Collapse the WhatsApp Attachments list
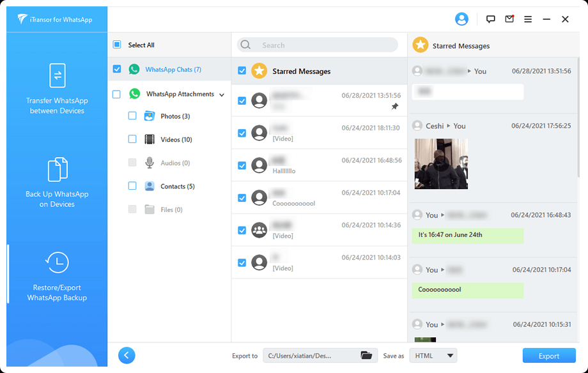588x373 pixels. [x=222, y=95]
